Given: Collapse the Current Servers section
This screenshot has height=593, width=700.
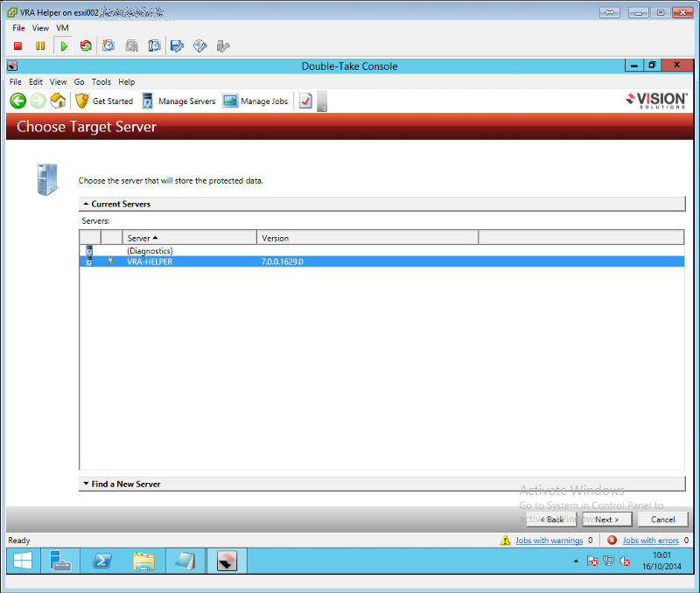Looking at the screenshot, I should pos(381,204).
